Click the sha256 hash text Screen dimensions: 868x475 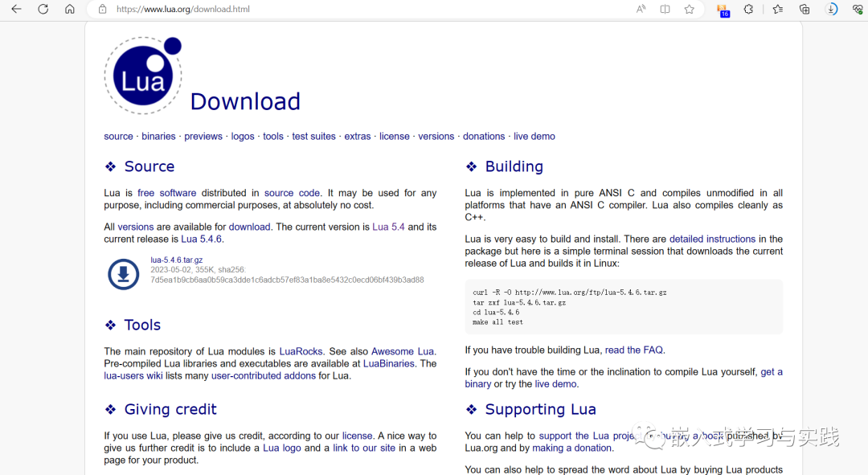pyautogui.click(x=287, y=280)
